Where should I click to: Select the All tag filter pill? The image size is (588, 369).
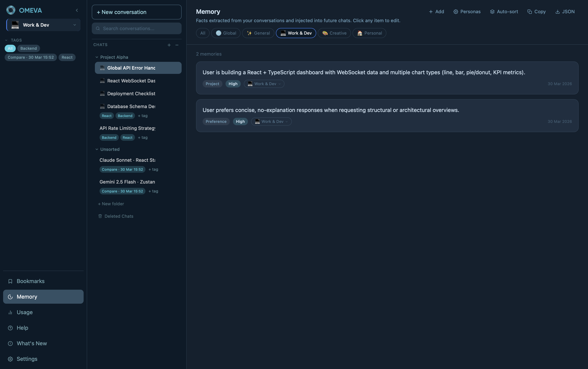[x=10, y=48]
